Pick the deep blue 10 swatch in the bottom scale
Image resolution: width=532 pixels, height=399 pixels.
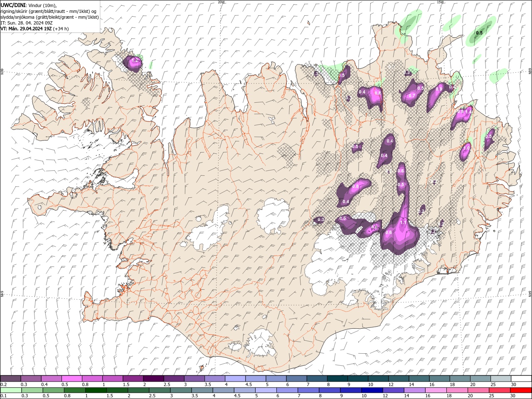pyautogui.click(x=372, y=390)
